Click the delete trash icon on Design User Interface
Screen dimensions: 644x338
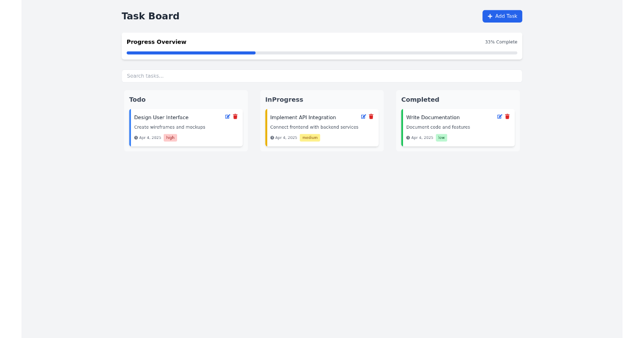click(x=235, y=116)
